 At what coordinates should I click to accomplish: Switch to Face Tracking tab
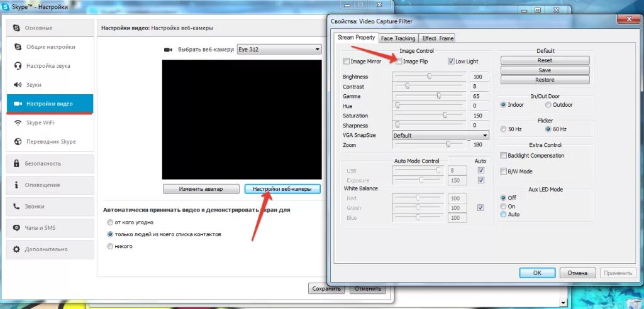[x=398, y=38]
